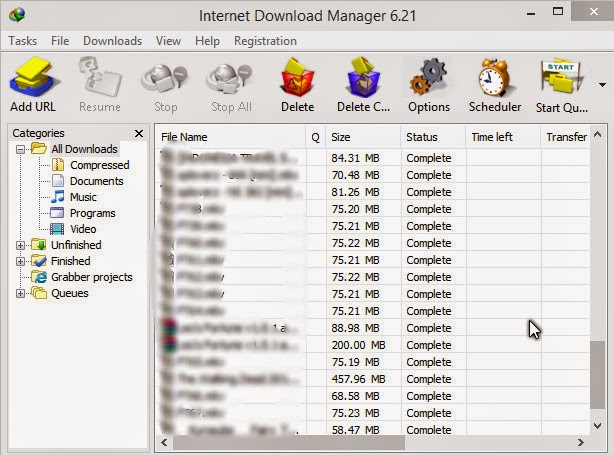The width and height of the screenshot is (614, 455).
Task: Click the horizontal scrollbar thumb
Action: pos(289,442)
